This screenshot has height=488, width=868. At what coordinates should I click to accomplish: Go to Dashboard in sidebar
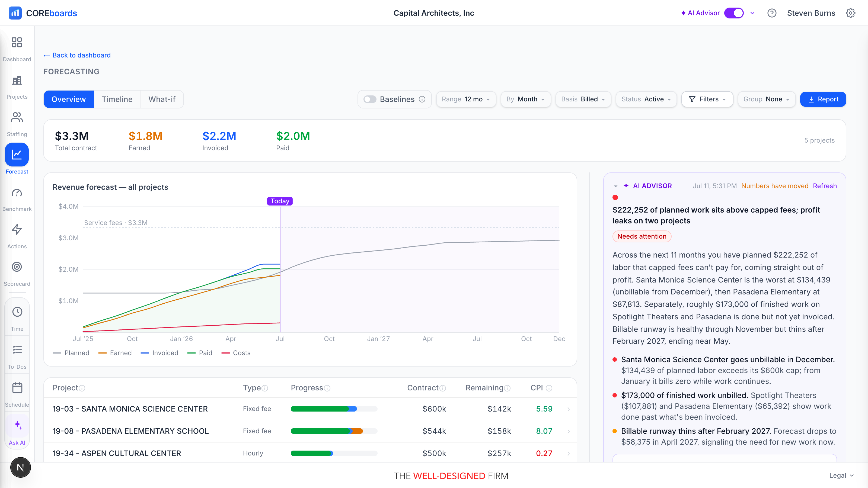click(17, 49)
